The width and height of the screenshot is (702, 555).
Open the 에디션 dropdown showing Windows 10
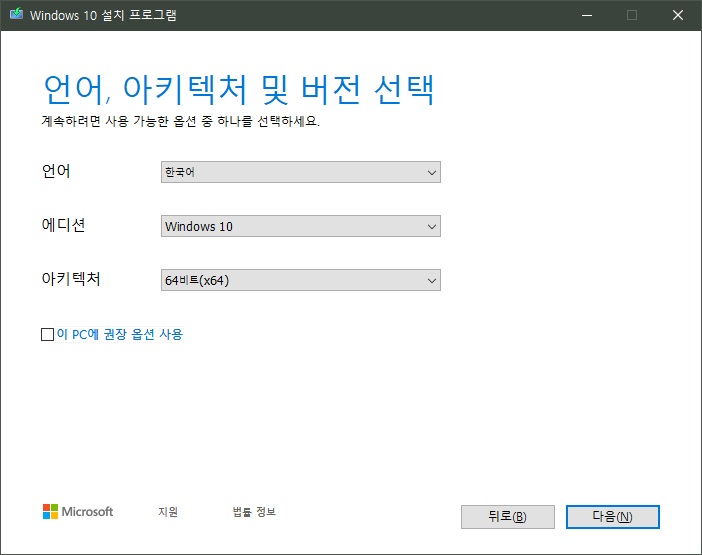coord(301,226)
